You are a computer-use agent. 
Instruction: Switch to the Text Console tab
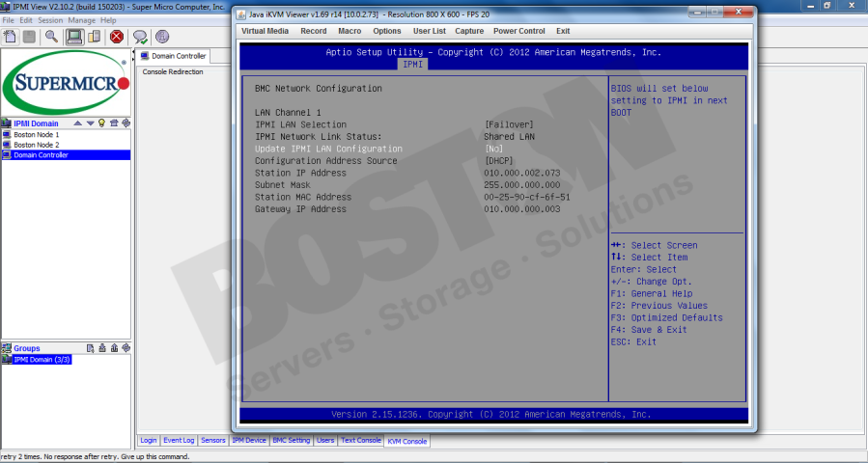[x=361, y=440]
